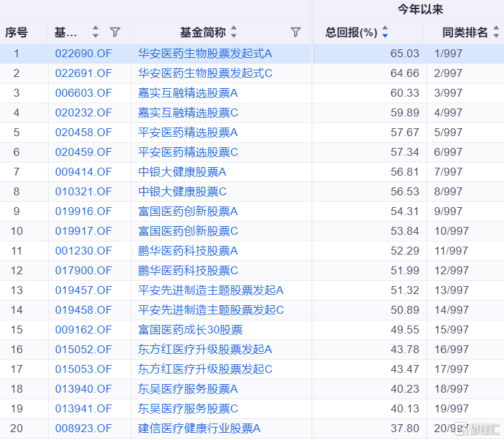Open fund code 020458.OF
This screenshot has height=440, width=504.
coord(84,132)
